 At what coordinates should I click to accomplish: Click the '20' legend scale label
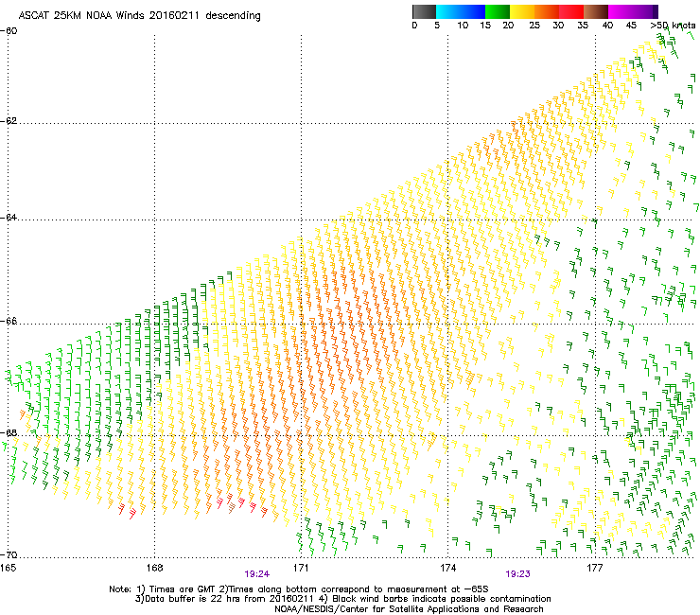pyautogui.click(x=508, y=26)
